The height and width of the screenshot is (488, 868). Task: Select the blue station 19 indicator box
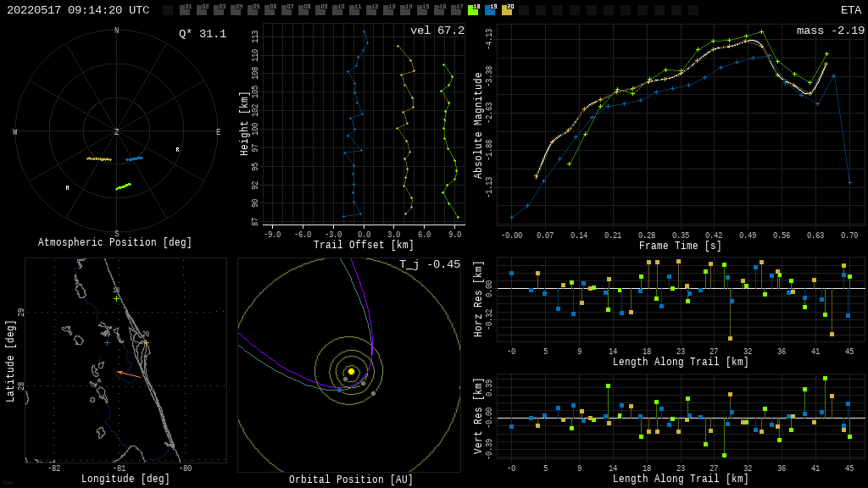490,11
